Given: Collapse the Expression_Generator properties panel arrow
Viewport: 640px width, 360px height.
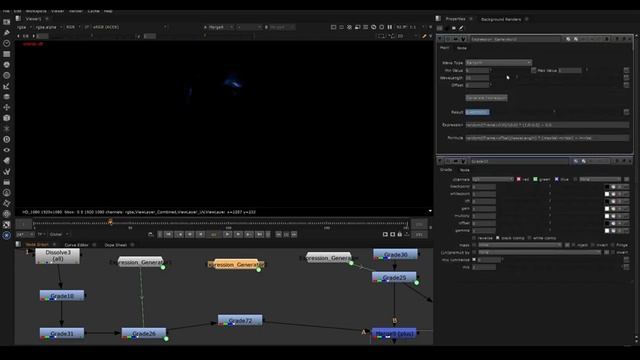Looking at the screenshot, I should [x=440, y=39].
